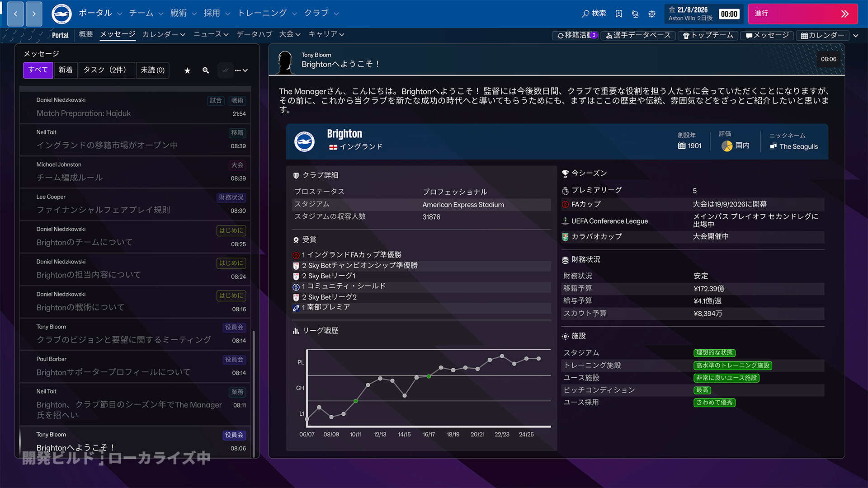Open the bookmarks star icon in top bar
This screenshot has width=868, height=488.
click(x=618, y=14)
